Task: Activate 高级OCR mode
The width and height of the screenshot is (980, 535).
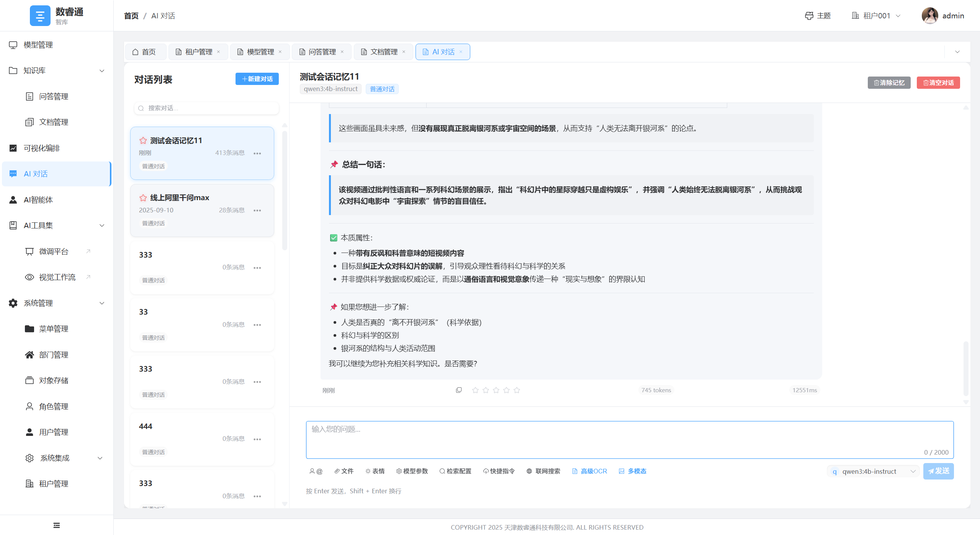Action: coord(589,471)
